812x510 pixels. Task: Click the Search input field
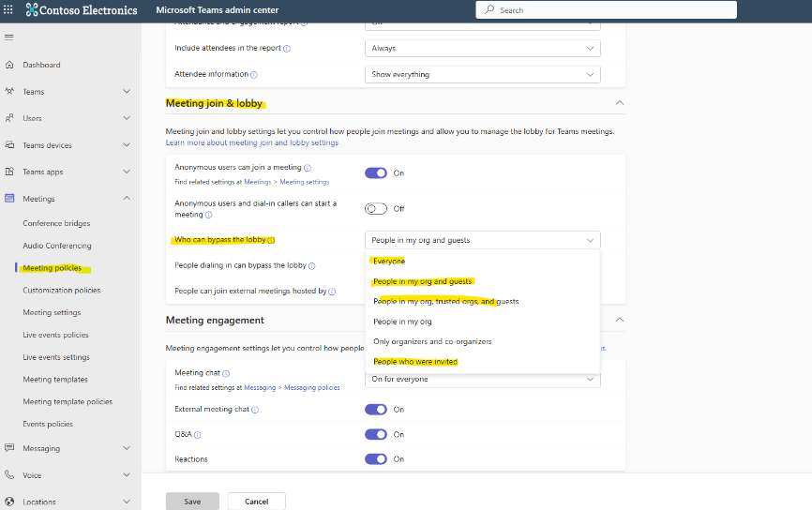click(606, 9)
